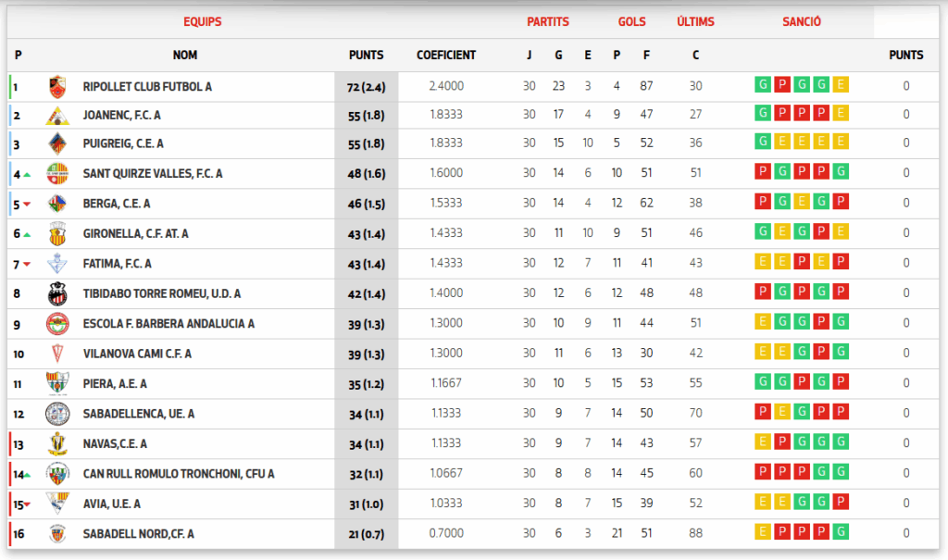Sort table by the COEFICIENT column header

446,56
